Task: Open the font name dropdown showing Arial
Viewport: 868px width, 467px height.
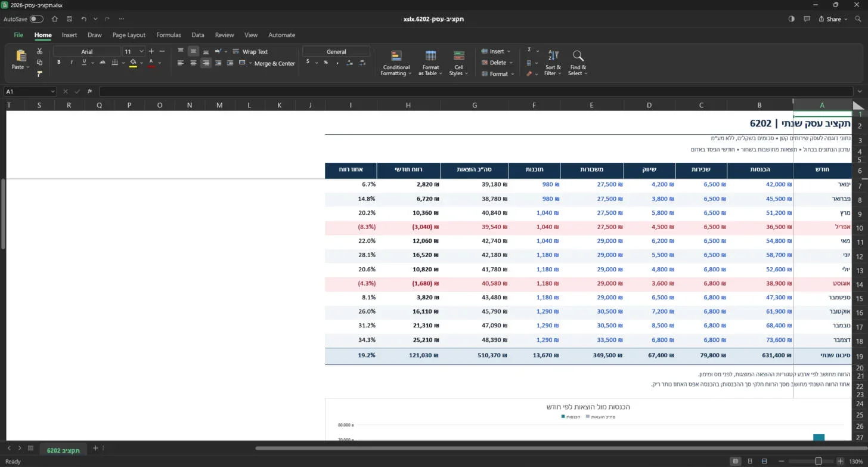Action: [87, 51]
